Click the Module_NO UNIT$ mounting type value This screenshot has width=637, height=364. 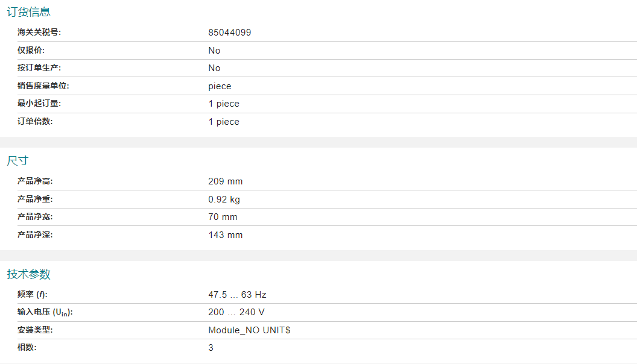click(x=250, y=330)
